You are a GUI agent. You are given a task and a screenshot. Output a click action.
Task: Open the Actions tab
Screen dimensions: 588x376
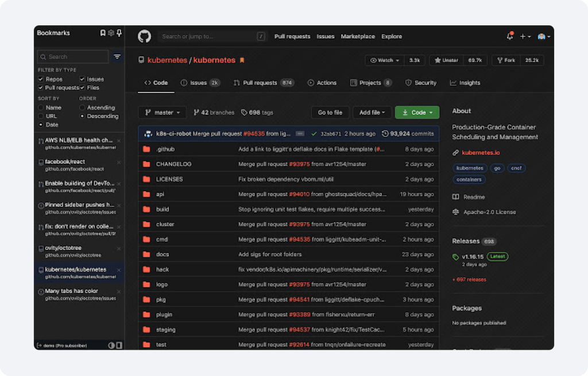click(322, 83)
